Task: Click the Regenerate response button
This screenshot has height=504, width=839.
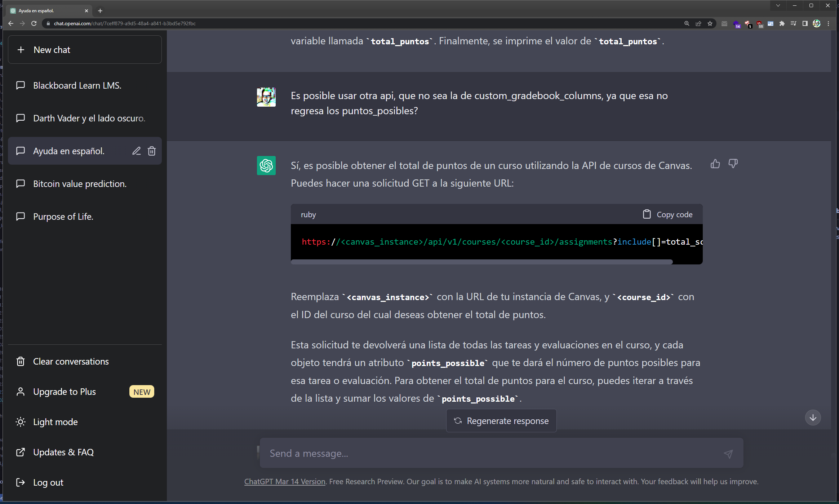Action: point(501,421)
